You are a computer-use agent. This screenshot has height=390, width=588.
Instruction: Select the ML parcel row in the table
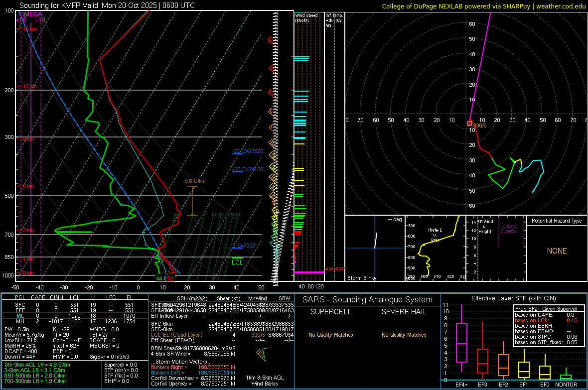[75, 316]
